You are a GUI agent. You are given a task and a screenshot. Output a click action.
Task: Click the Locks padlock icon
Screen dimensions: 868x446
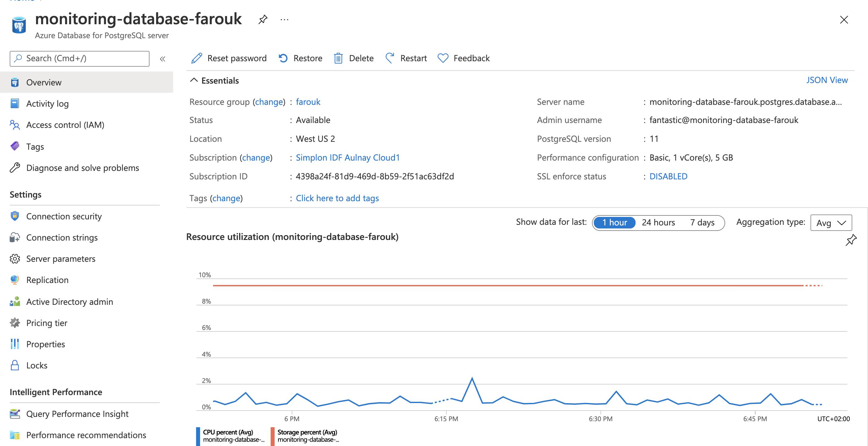15,365
